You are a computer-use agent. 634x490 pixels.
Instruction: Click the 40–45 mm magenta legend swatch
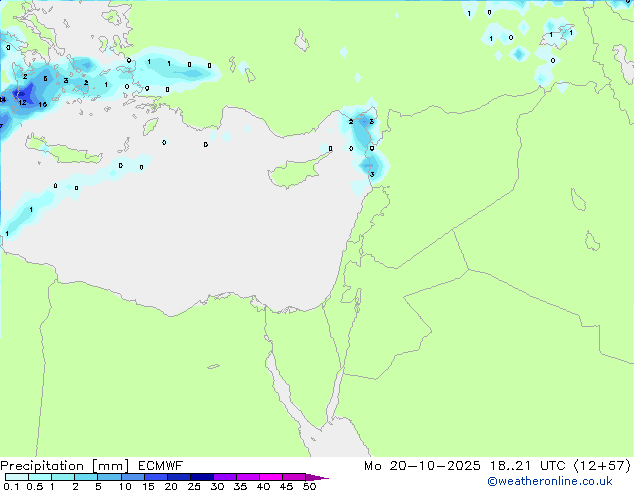[x=271, y=477]
